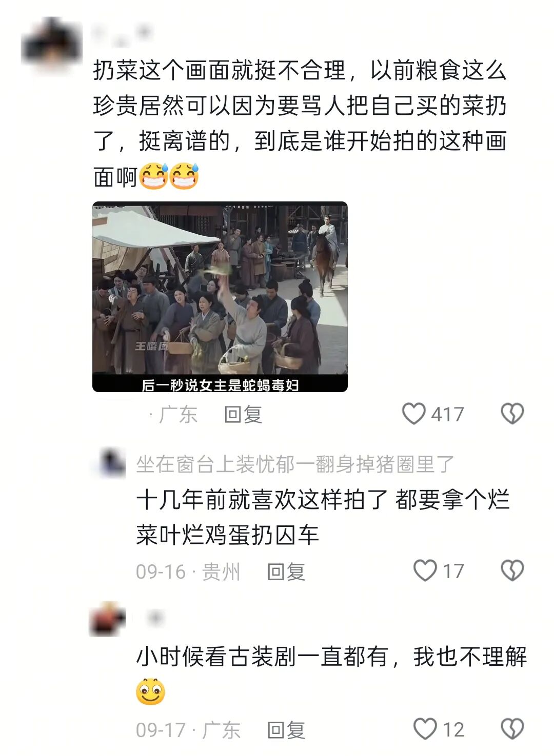Tap broken-heart icon on the 09-17 reply
The width and height of the screenshot is (554, 756).
point(512,728)
